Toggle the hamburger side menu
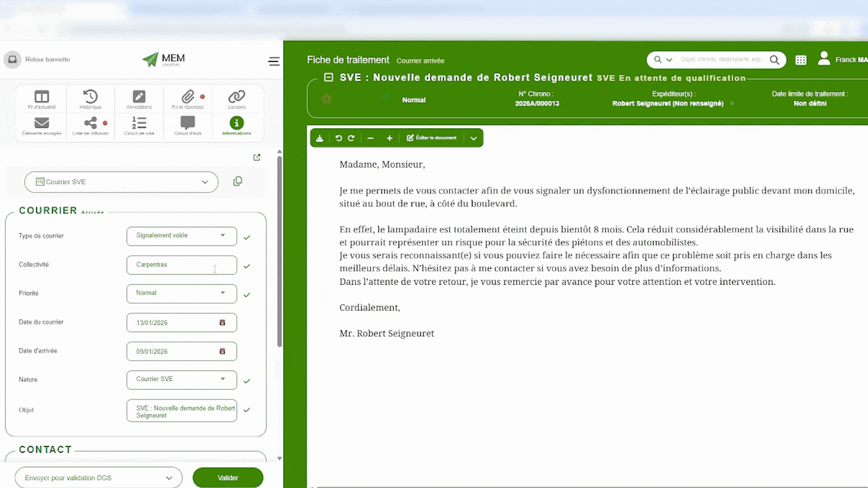Image resolution: width=868 pixels, height=488 pixels. point(274,61)
